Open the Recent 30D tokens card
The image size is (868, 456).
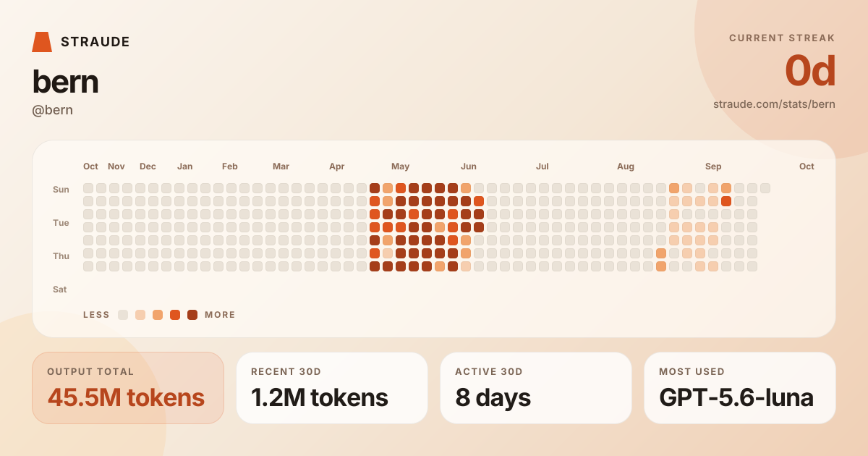pyautogui.click(x=332, y=388)
